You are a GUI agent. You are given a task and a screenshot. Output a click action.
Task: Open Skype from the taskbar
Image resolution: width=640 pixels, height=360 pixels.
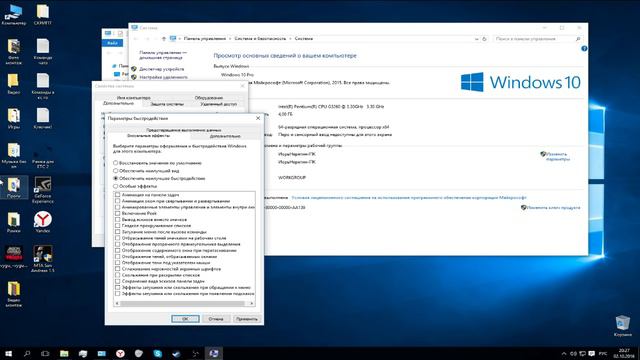[x=158, y=353]
